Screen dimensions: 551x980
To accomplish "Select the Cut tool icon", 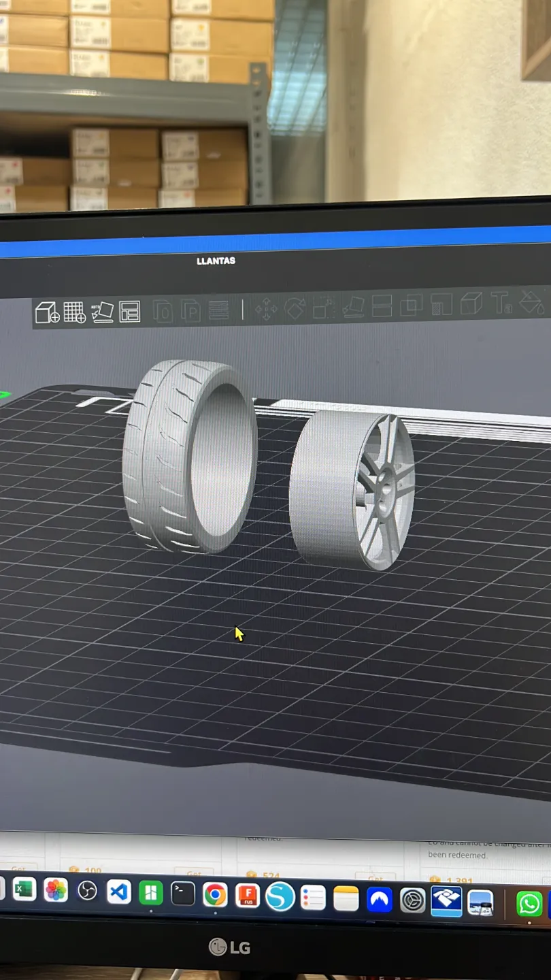I will click(382, 306).
